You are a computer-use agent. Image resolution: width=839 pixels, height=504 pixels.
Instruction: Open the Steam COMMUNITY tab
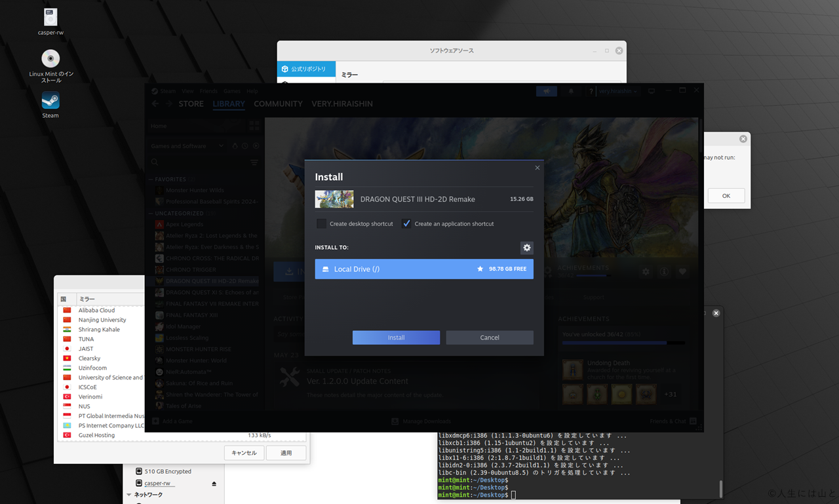[x=278, y=104]
